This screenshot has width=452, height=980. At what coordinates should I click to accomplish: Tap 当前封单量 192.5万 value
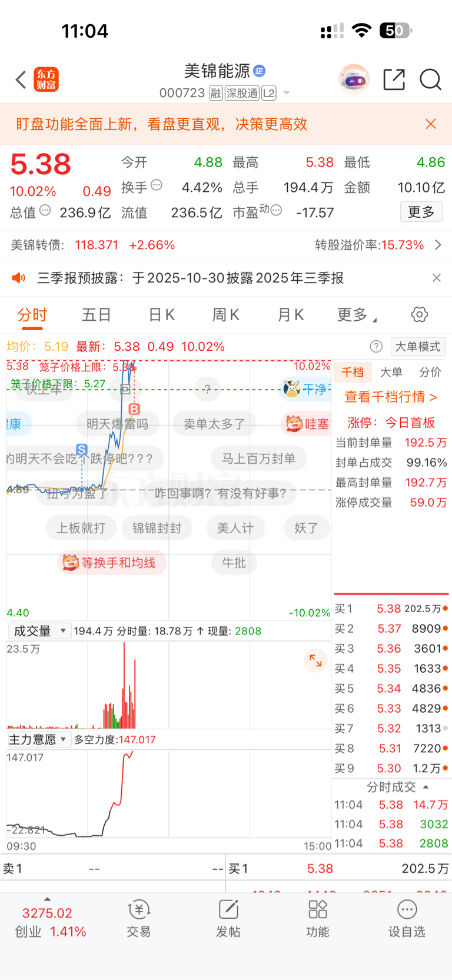[x=426, y=443]
